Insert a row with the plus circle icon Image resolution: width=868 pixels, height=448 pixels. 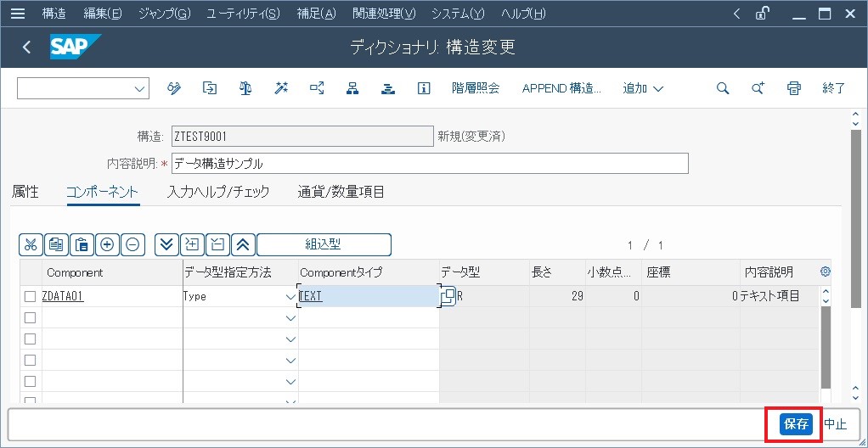coord(107,244)
